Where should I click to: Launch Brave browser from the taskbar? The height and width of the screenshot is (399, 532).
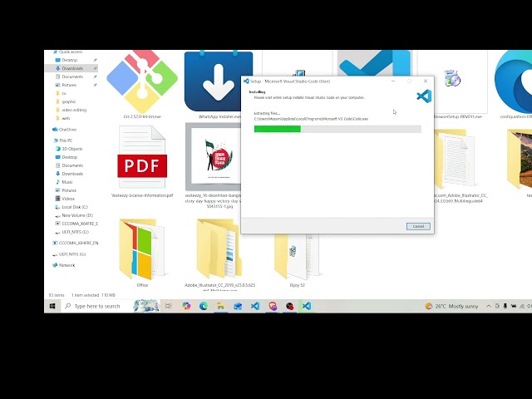coord(273,306)
